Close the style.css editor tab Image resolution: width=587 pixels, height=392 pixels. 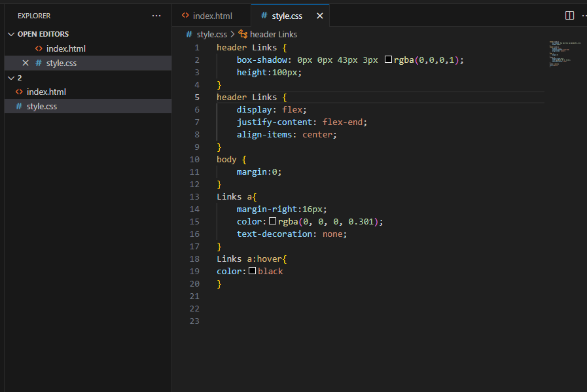coord(319,15)
